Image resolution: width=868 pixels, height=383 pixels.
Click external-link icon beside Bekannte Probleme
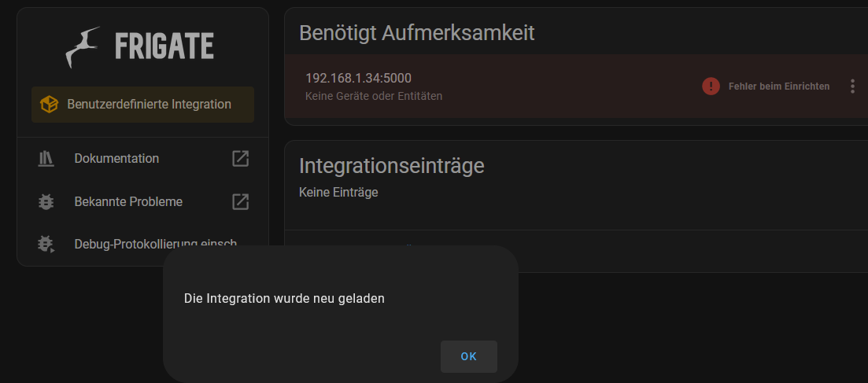pos(240,201)
